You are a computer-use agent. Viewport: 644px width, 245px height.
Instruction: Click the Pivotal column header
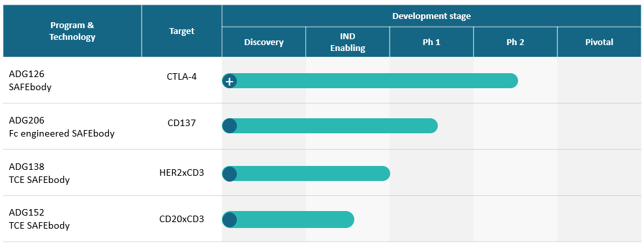tap(599, 42)
